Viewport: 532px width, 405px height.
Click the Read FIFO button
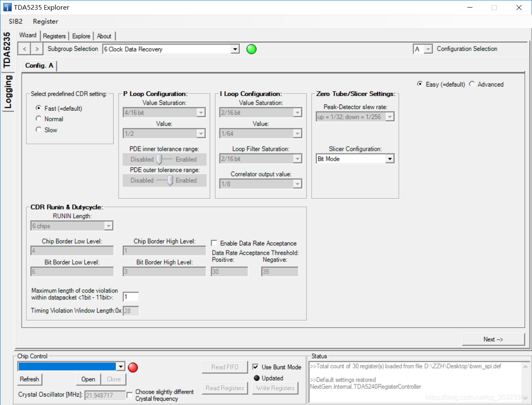click(x=224, y=367)
